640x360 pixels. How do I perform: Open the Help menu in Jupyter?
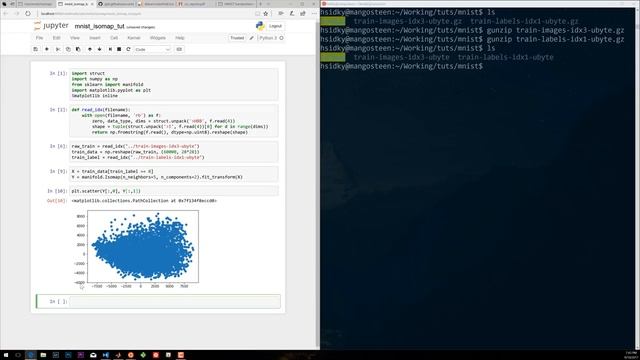(x=180, y=38)
